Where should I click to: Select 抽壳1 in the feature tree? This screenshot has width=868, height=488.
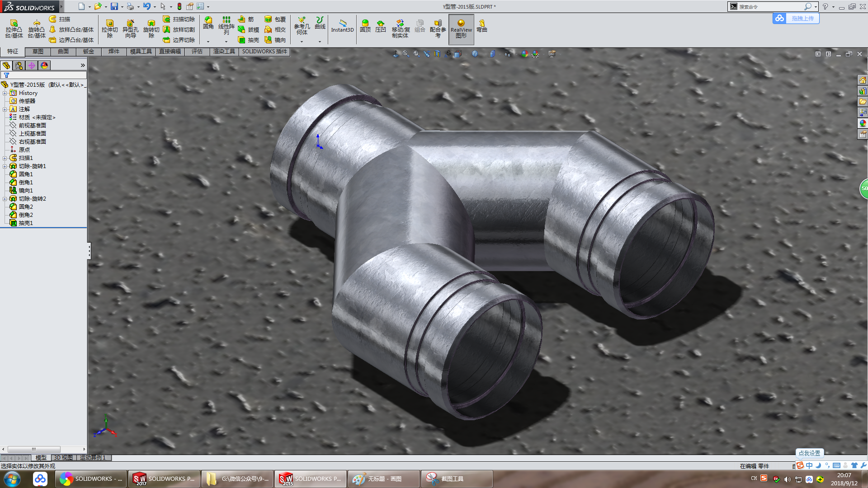point(26,223)
